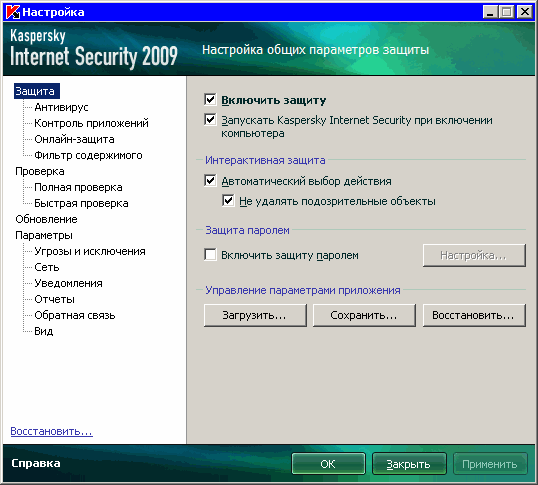Select Защита in the settings tree
The width and height of the screenshot is (538, 485).
click(37, 91)
